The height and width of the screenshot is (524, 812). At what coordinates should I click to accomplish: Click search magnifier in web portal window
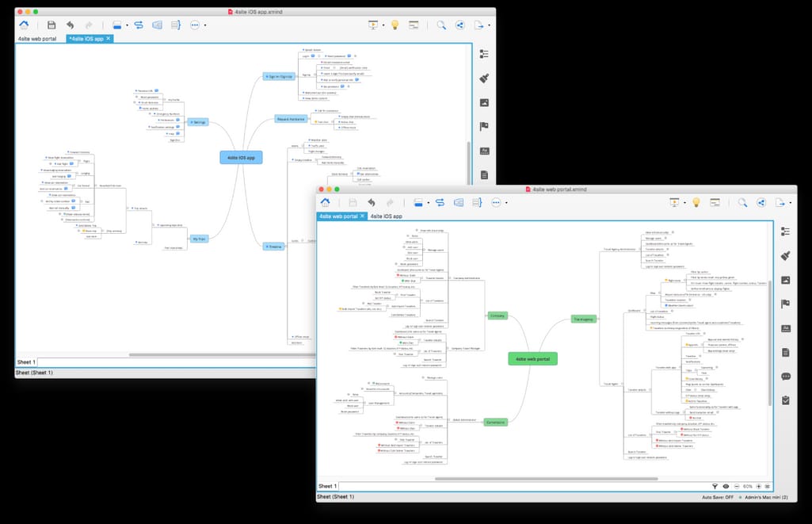(x=742, y=203)
